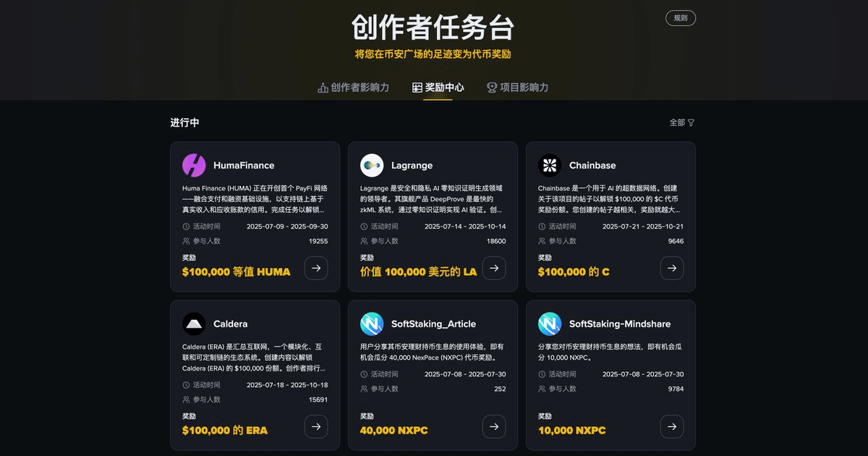Open the 全部 filter dropdown
This screenshot has width=868, height=456.
click(682, 123)
